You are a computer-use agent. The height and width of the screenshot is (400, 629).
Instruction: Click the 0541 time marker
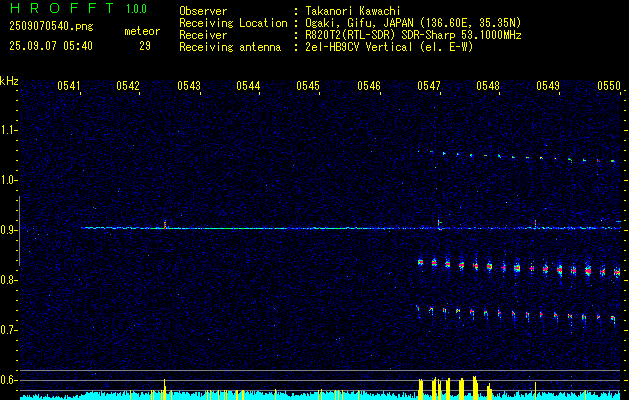tap(69, 85)
